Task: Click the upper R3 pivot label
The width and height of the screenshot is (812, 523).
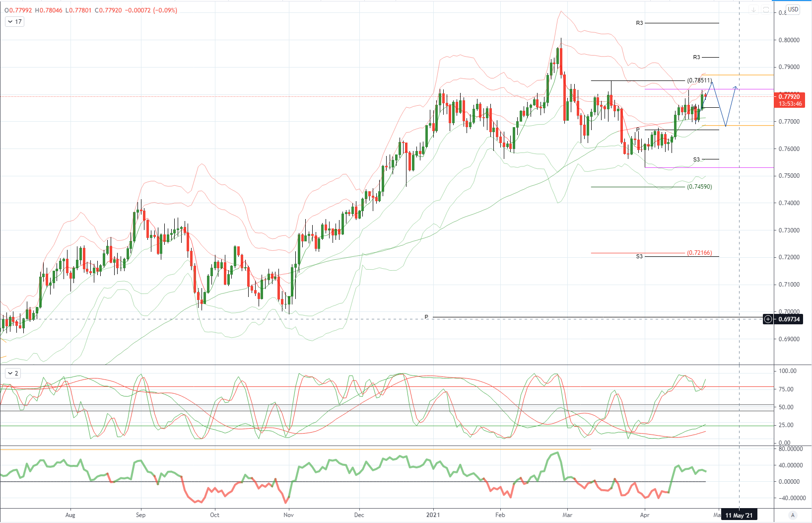Action: click(x=639, y=23)
